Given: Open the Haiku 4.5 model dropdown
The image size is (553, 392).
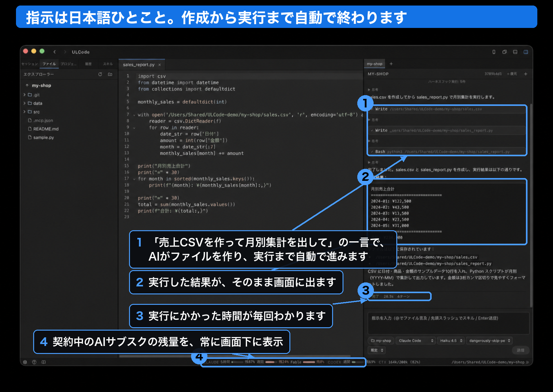Looking at the screenshot, I should [x=451, y=341].
